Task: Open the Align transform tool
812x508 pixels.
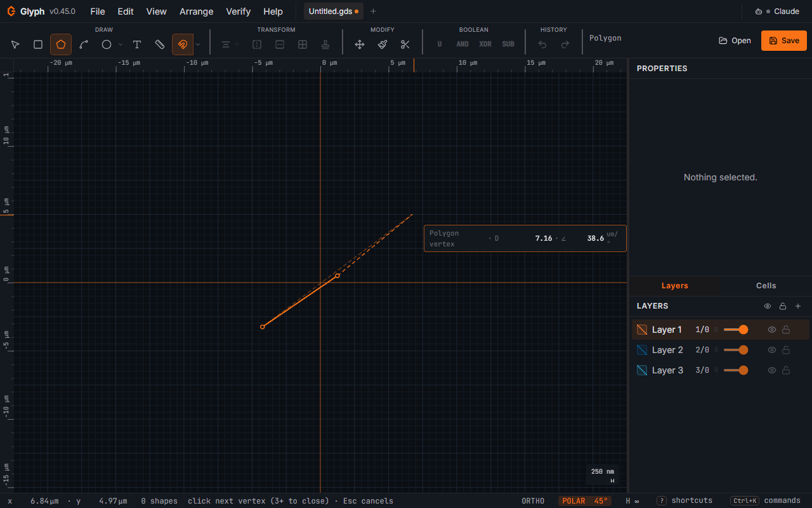Action: [225, 44]
